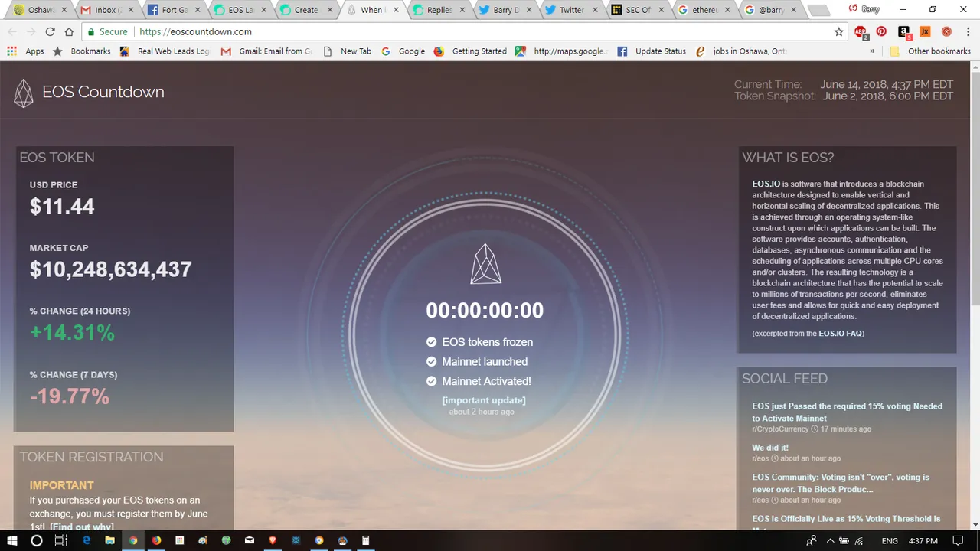Screen dimensions: 980x551
Task: Open the http://maps.google bookmark
Action: (561, 51)
